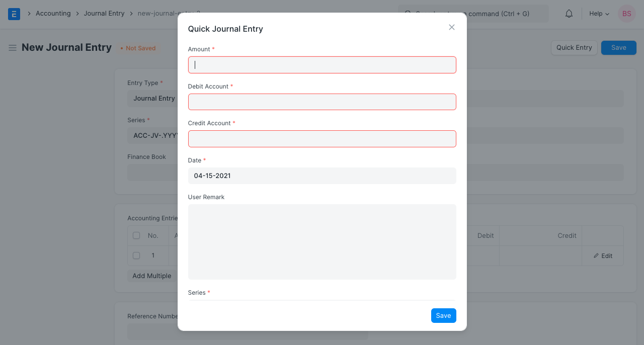This screenshot has width=644, height=345.
Task: Click the BS user avatar
Action: [626, 14]
